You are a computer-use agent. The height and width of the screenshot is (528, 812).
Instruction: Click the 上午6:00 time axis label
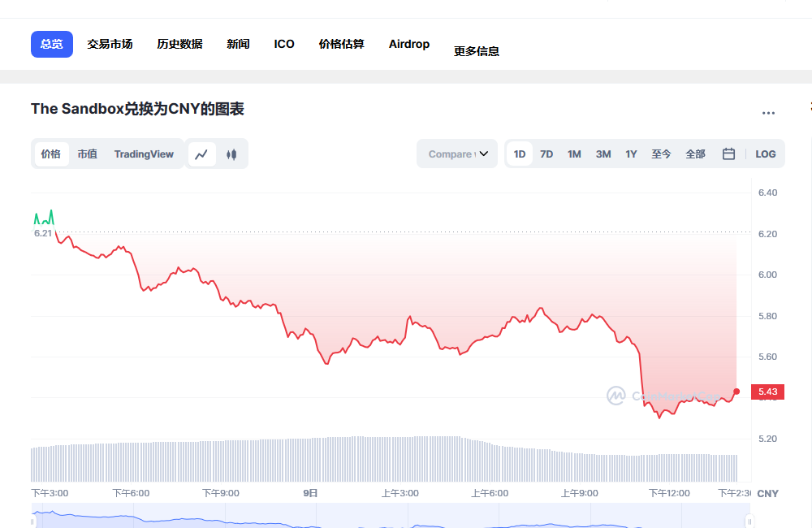pyautogui.click(x=490, y=493)
